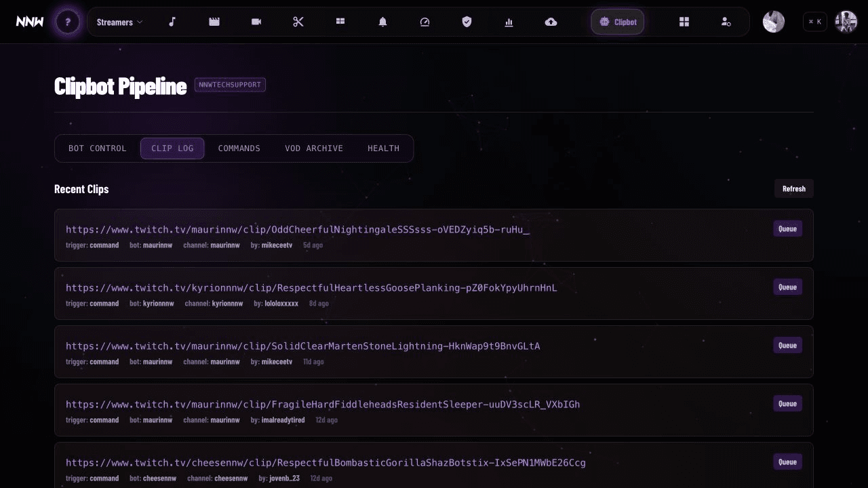Viewport: 868px width, 488px height.
Task: Open the cloud upload page
Action: (x=551, y=22)
